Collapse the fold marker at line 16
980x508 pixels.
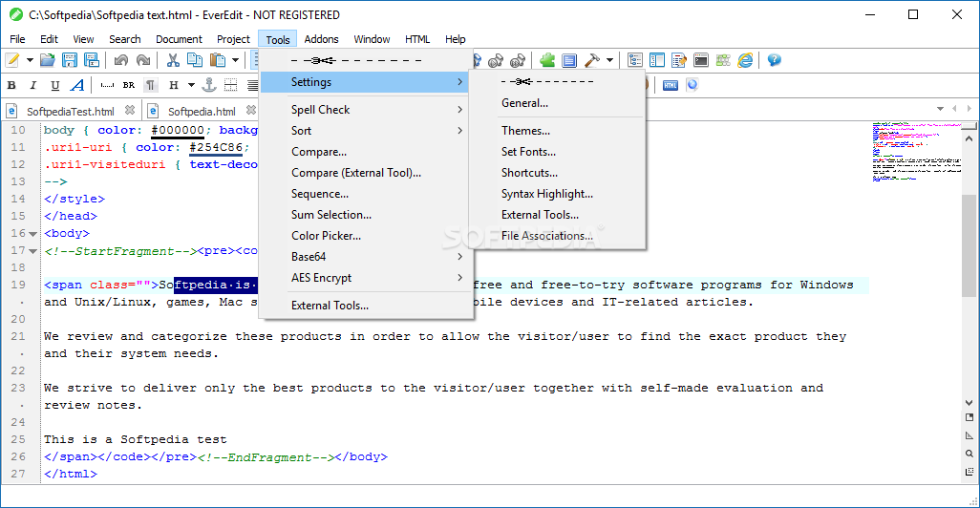tap(33, 234)
